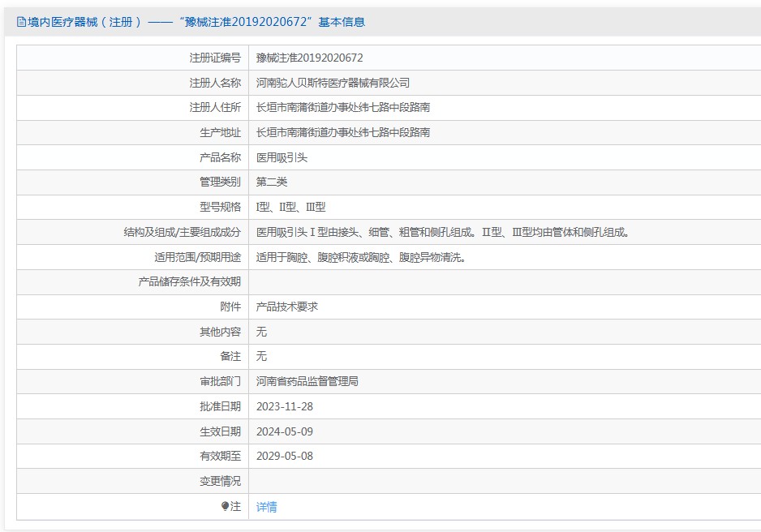Open the 详情 link

(x=266, y=507)
